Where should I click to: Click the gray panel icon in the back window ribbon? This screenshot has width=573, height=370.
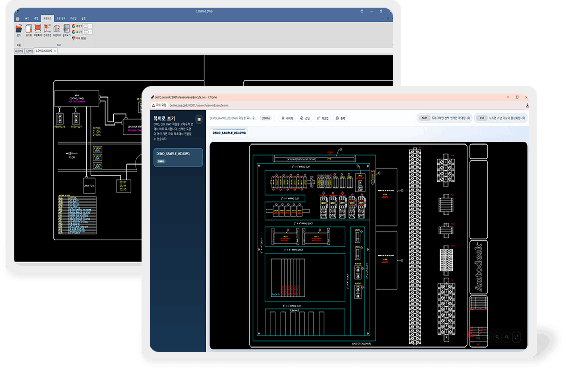(67, 29)
